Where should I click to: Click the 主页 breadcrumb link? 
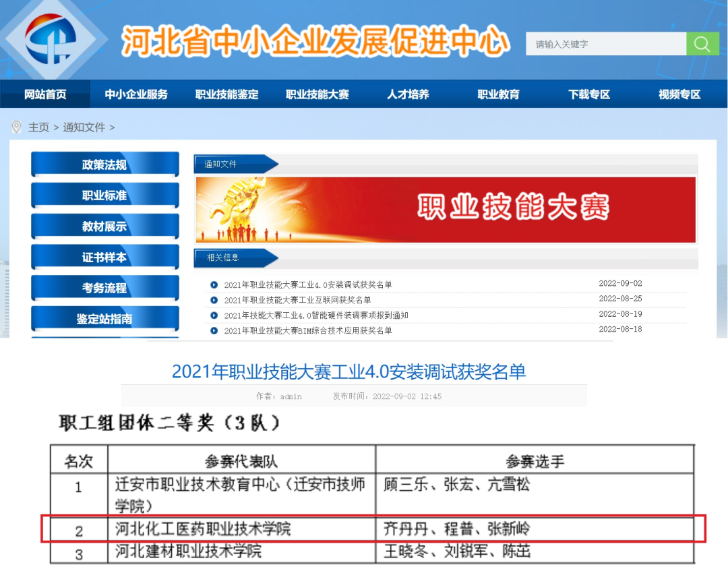tap(38, 127)
